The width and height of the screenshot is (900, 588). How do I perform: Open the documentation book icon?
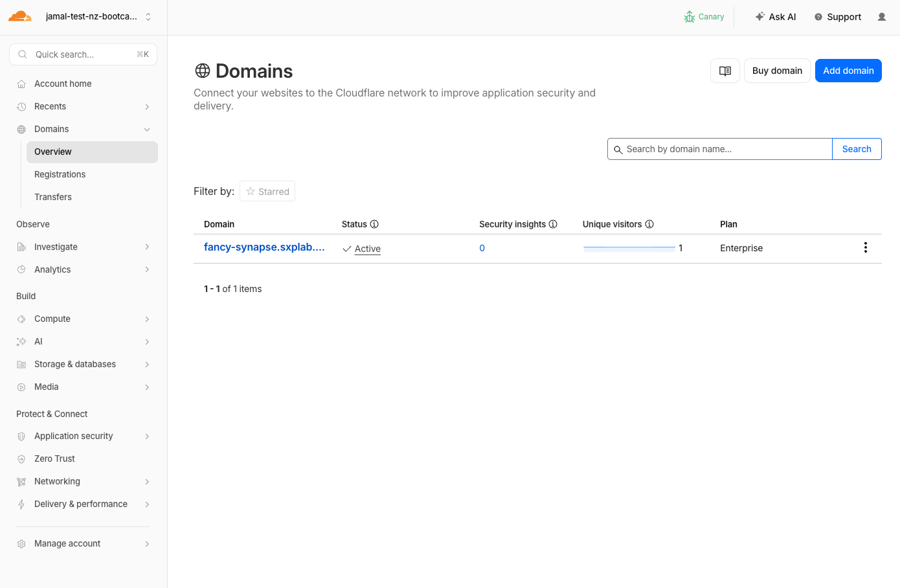click(725, 71)
